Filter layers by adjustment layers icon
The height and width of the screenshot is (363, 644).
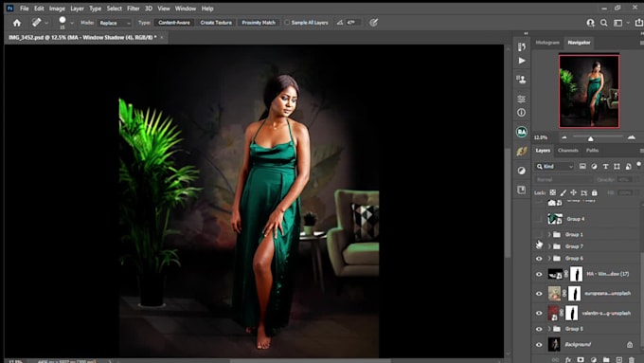click(x=594, y=167)
